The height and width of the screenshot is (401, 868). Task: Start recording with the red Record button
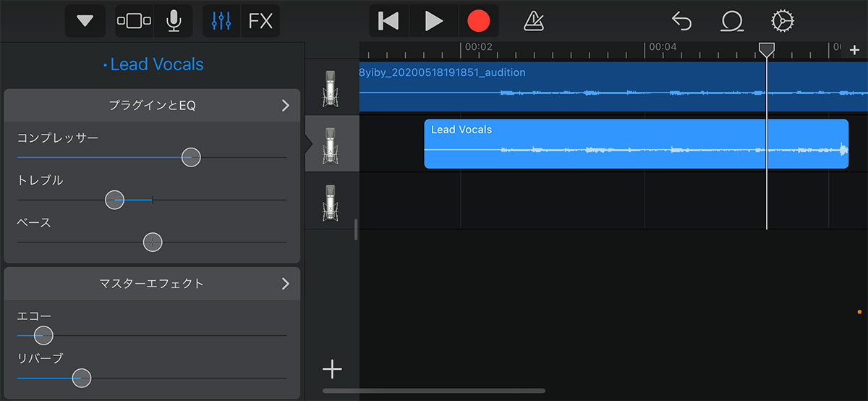pyautogui.click(x=478, y=21)
